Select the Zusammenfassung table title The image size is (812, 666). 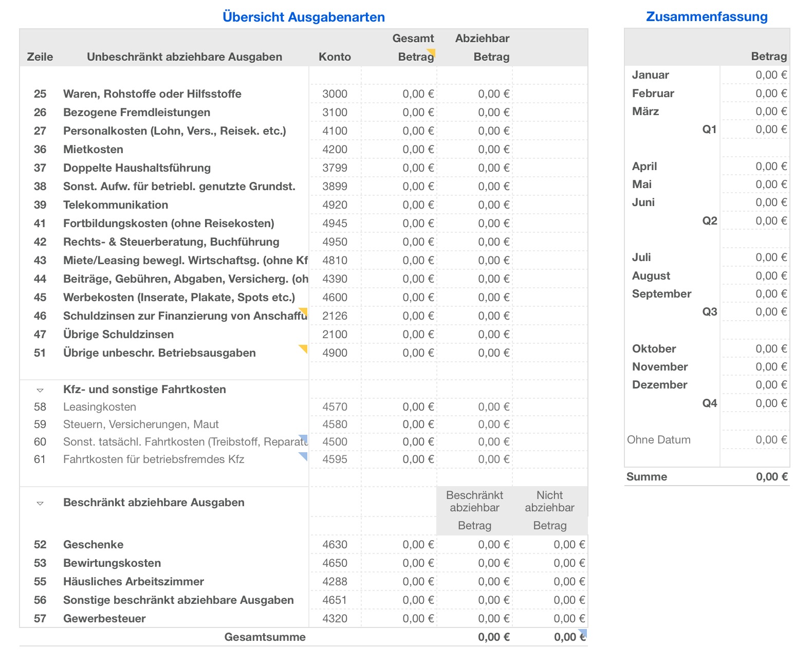706,16
